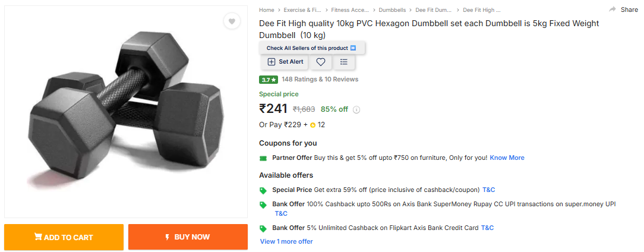Expand View 1 more offer
This screenshot has width=644, height=252.
(x=286, y=241)
